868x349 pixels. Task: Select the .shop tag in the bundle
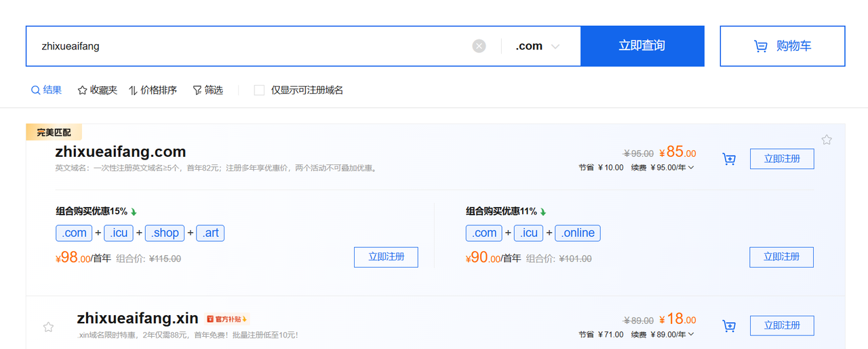(165, 233)
